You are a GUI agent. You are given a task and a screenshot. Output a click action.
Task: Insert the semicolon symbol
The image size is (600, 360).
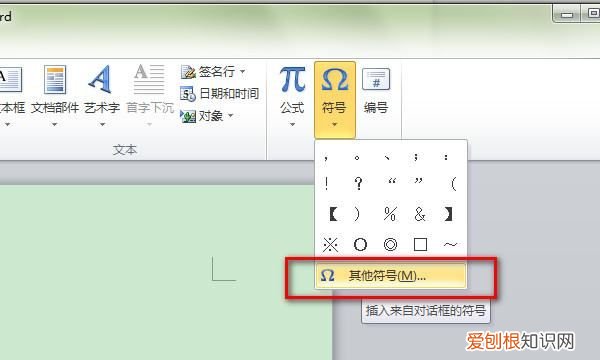pos(416,157)
